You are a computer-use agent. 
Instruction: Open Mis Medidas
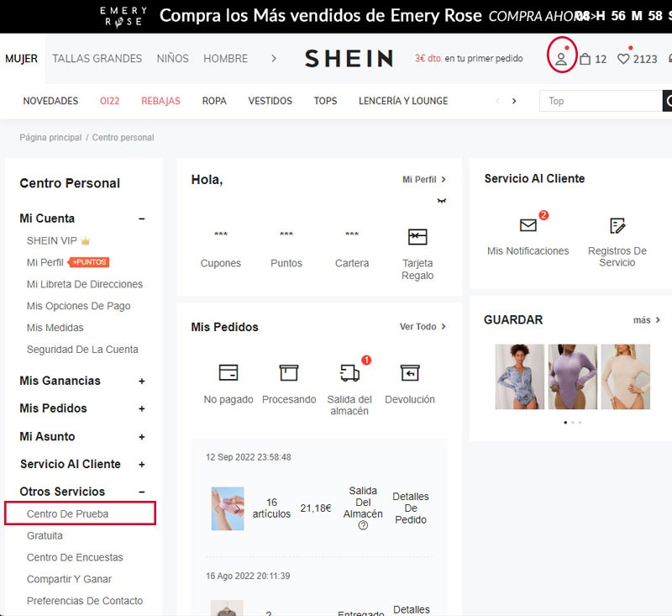[x=55, y=328]
